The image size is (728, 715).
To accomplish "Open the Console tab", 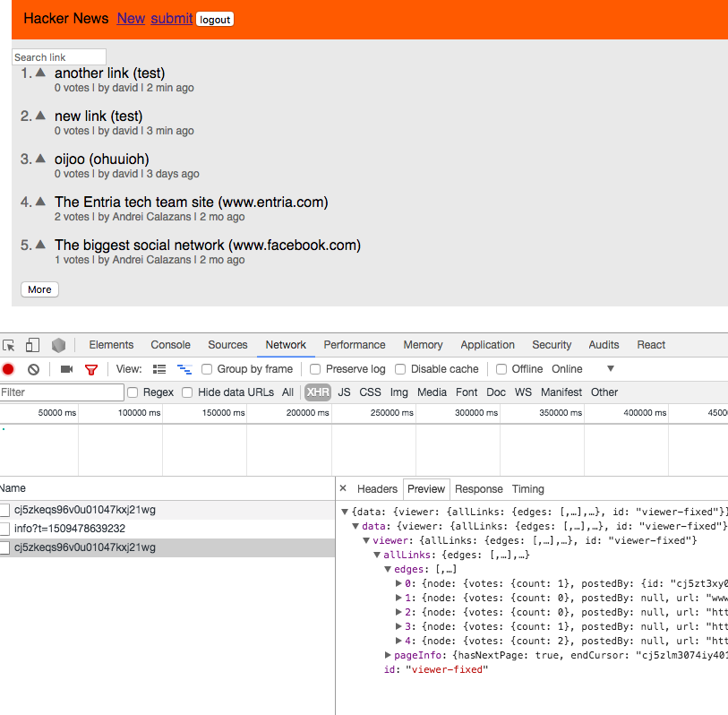I will 170,345.
